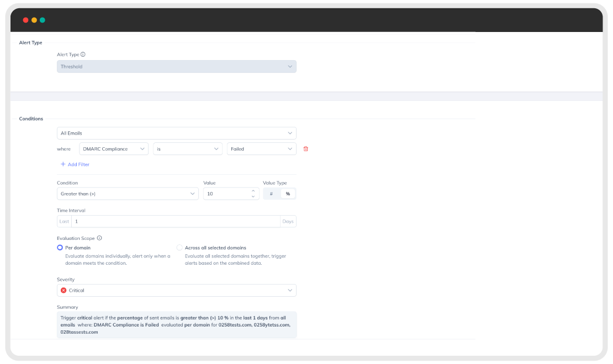Open the Greater than condition dropdown
This screenshot has height=364, width=613.
click(x=128, y=194)
